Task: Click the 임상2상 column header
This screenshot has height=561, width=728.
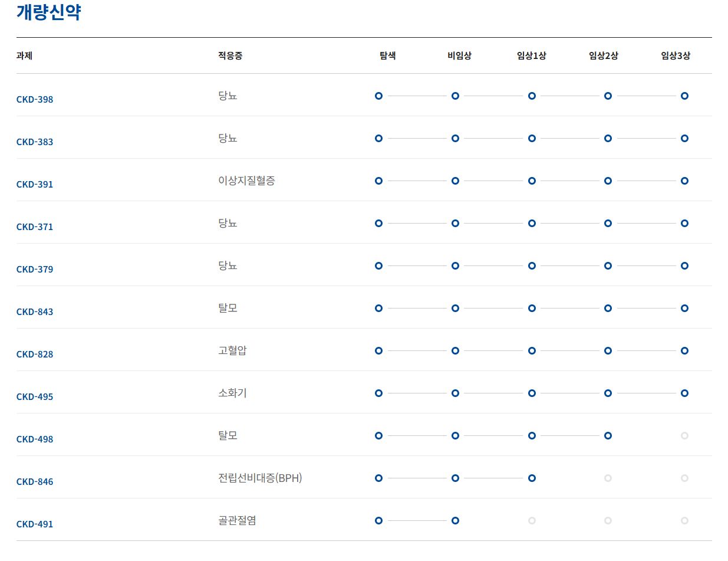Action: coord(603,55)
